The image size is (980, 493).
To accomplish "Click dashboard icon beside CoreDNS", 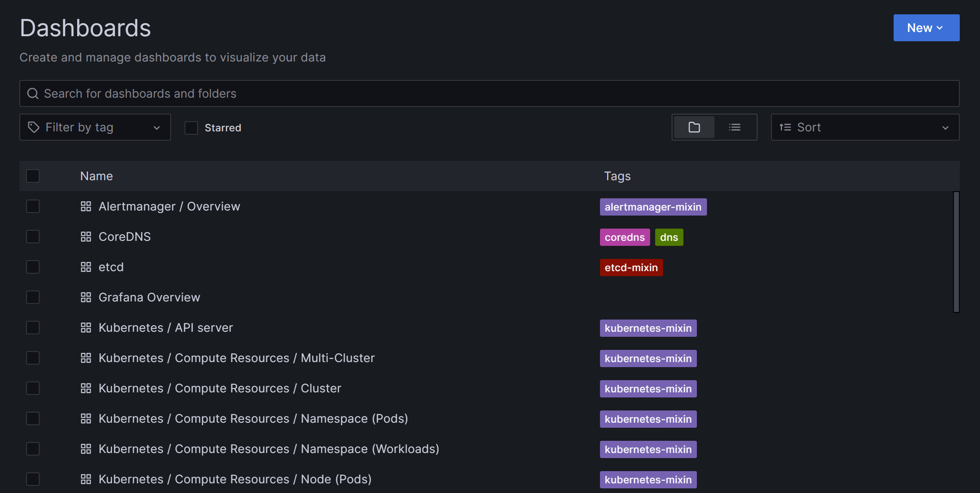I will [x=86, y=237].
